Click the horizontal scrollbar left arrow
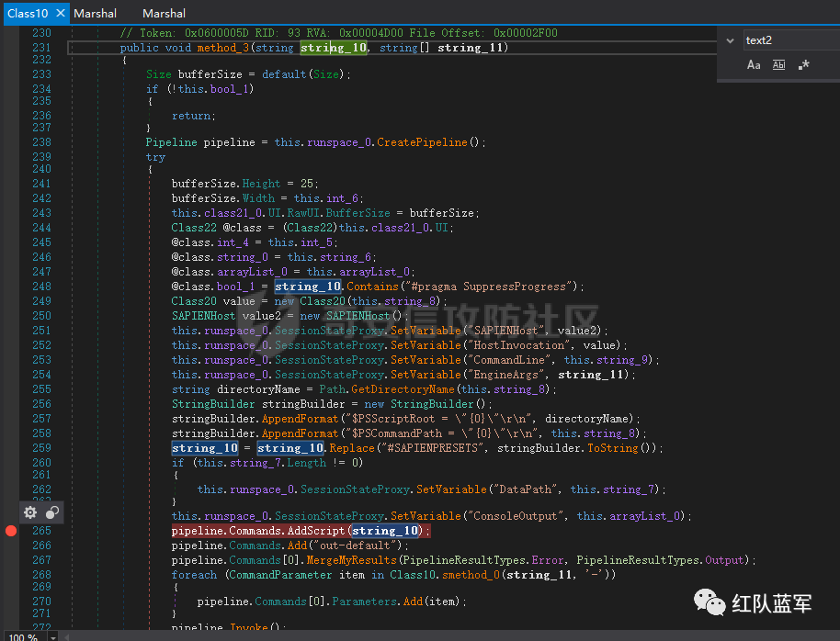 point(67,637)
